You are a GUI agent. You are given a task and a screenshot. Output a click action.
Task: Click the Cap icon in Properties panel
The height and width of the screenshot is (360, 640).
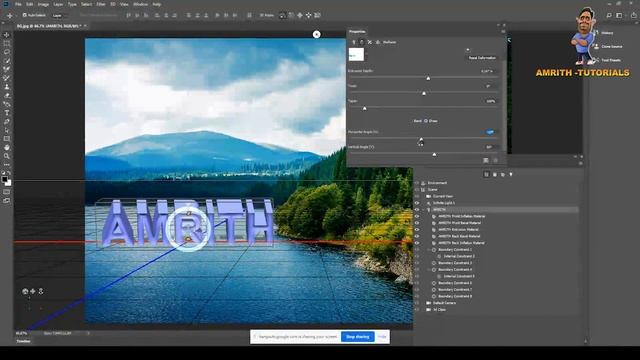(x=369, y=42)
